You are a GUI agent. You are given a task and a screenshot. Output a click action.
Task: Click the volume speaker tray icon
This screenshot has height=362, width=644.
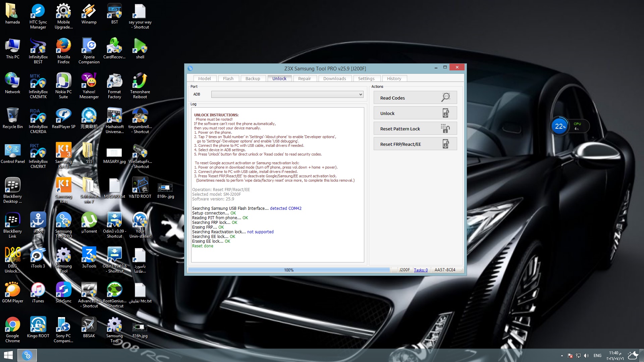point(586,356)
